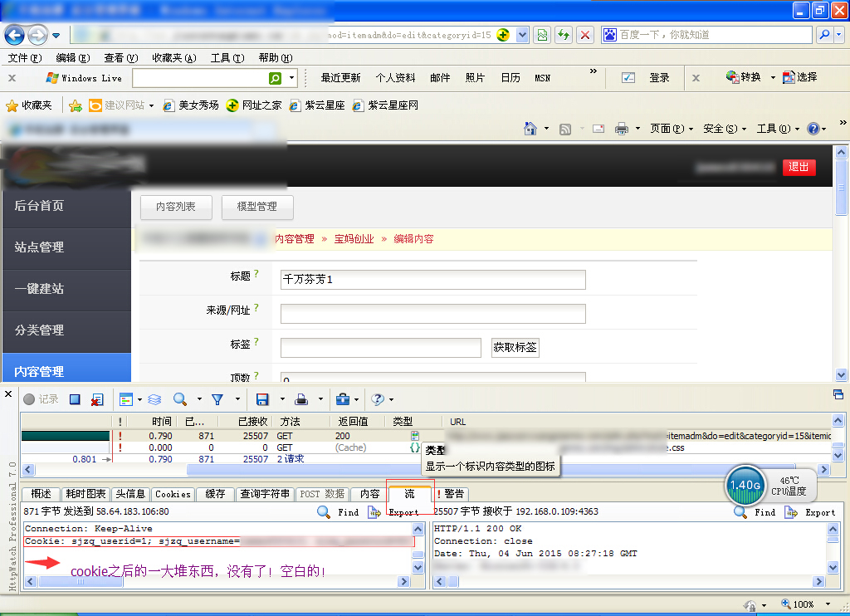The width and height of the screenshot is (850, 616).
Task: Switch to the Cookies tab
Action: point(173,494)
